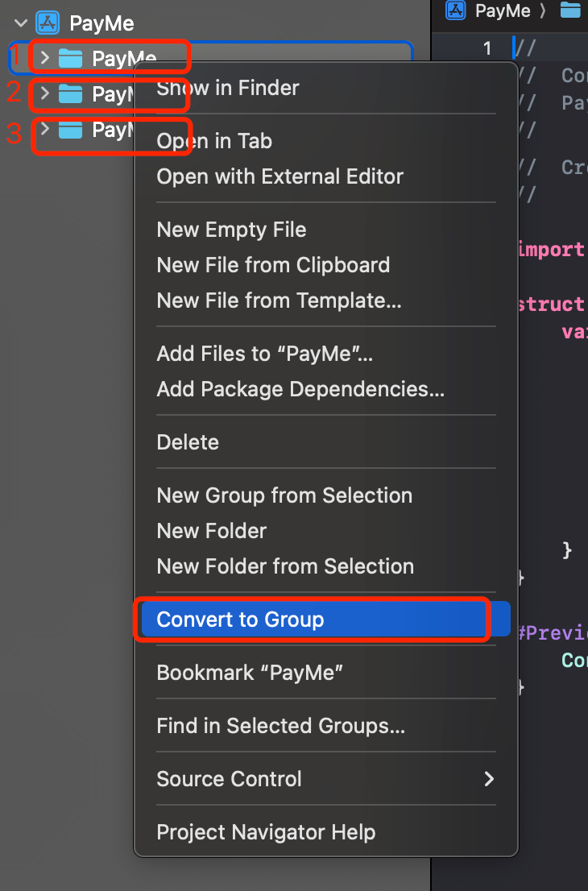
Task: Choose Open in Tab
Action: click(x=213, y=140)
